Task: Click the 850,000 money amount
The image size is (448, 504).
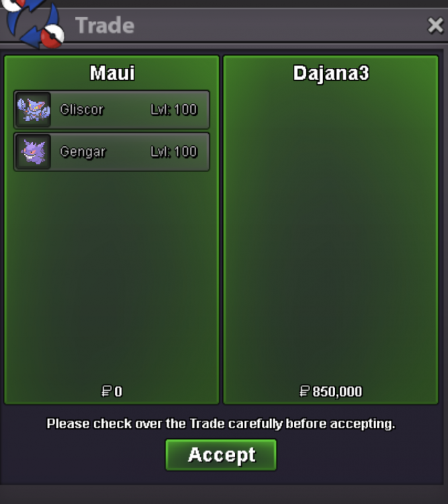Action: (x=337, y=392)
